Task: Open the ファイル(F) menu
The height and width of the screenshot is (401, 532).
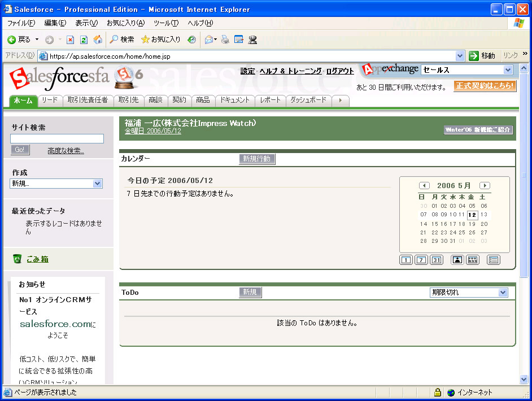Action: click(21, 23)
